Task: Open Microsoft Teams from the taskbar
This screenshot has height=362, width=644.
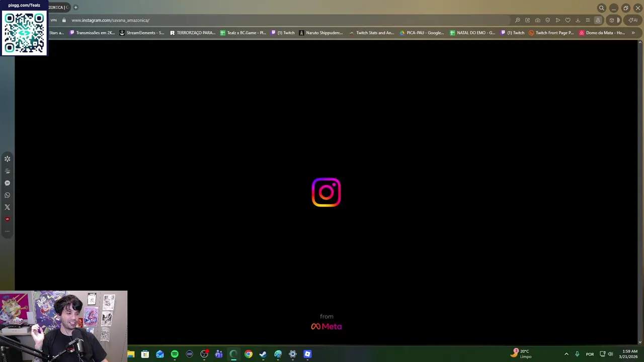Action: (219, 354)
